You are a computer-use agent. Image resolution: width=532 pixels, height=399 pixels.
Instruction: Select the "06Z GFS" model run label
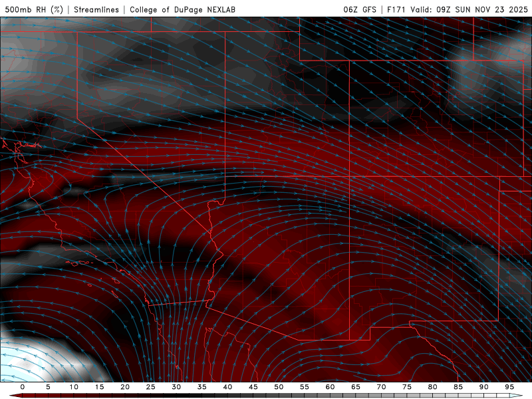click(x=360, y=9)
